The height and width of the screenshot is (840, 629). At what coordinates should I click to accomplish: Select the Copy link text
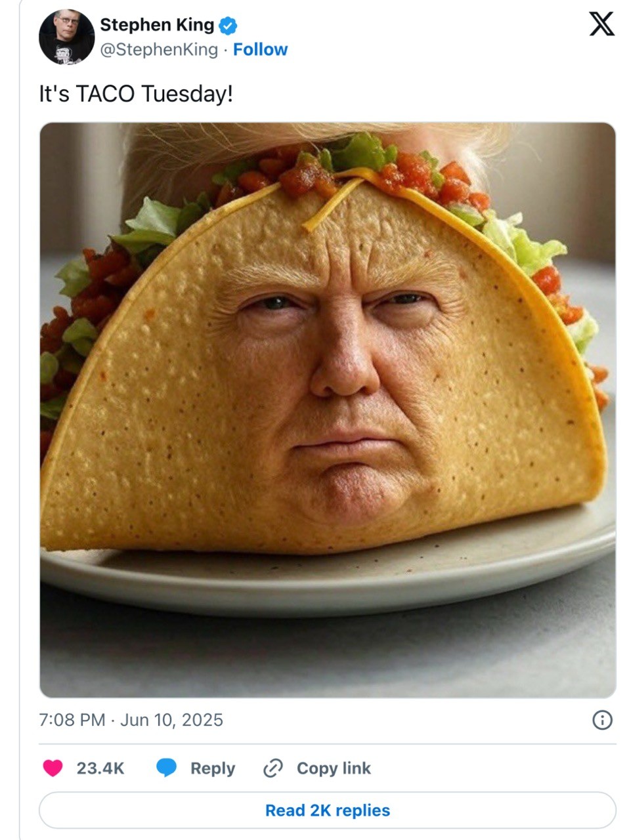tap(334, 768)
